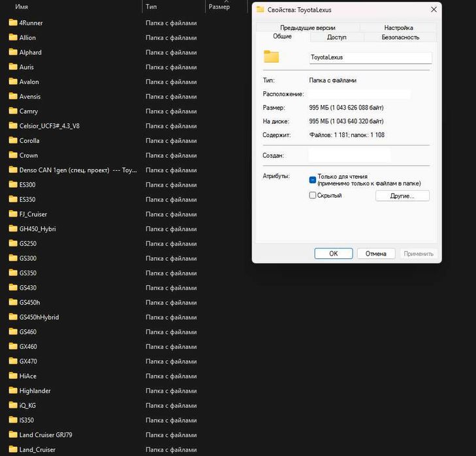The image size is (476, 456).
Task: Click the Celsior_UCF3#_4.3_V8 folder icon
Action: pos(13,126)
